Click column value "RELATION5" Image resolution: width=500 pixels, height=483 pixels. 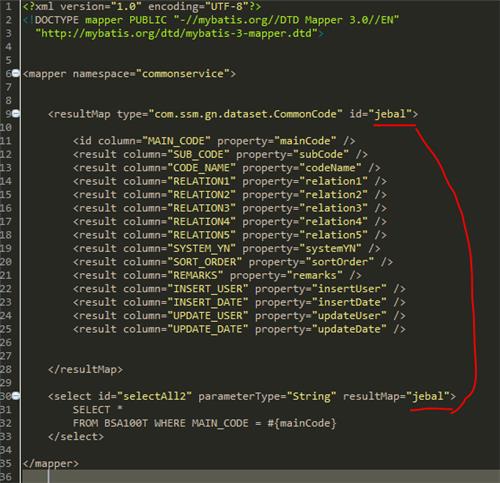[x=201, y=235]
